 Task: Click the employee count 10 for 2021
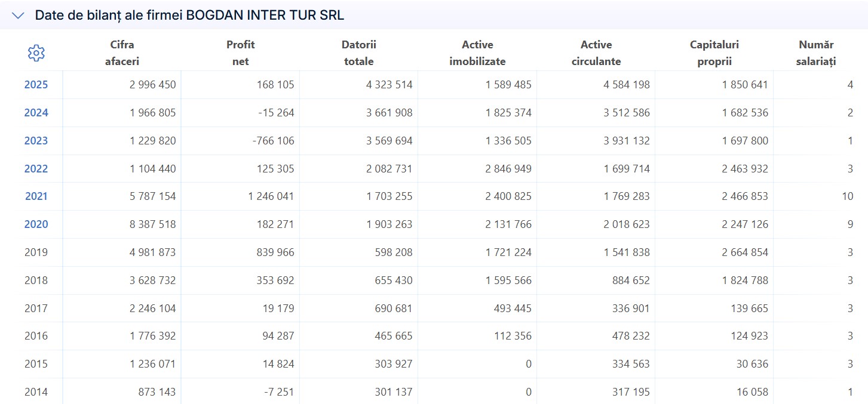coord(848,196)
